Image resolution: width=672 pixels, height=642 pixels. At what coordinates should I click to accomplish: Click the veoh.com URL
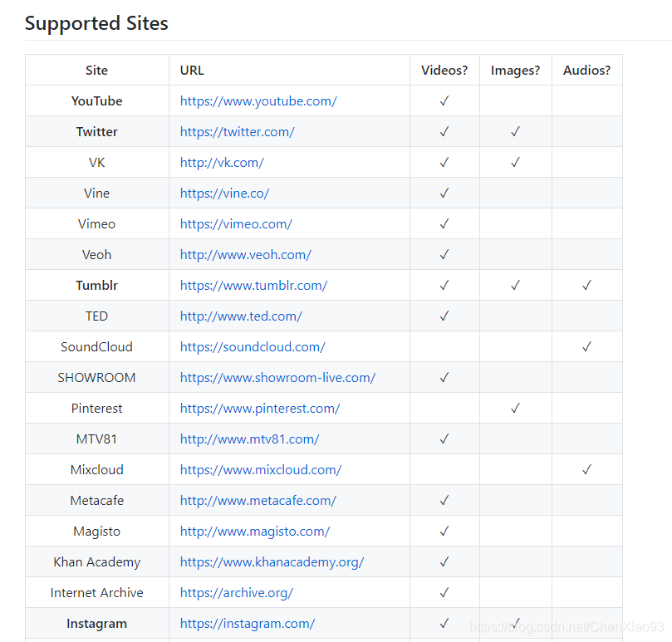point(245,255)
